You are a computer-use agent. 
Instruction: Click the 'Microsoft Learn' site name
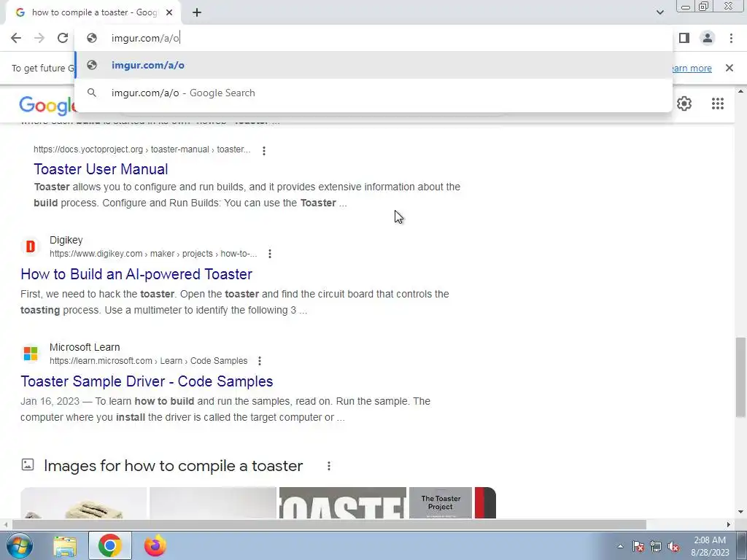pos(85,347)
